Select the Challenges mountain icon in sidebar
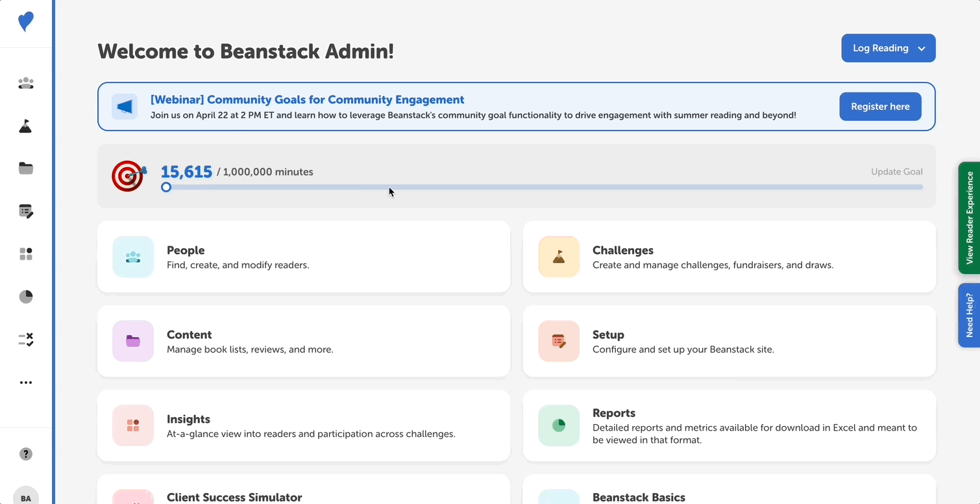The width and height of the screenshot is (980, 504). (x=25, y=126)
